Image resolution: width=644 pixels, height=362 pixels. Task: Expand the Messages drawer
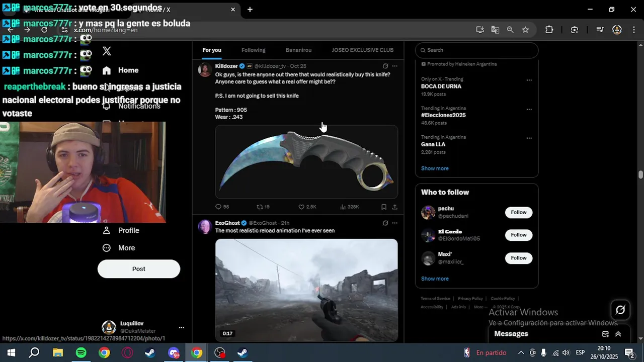coord(618,334)
